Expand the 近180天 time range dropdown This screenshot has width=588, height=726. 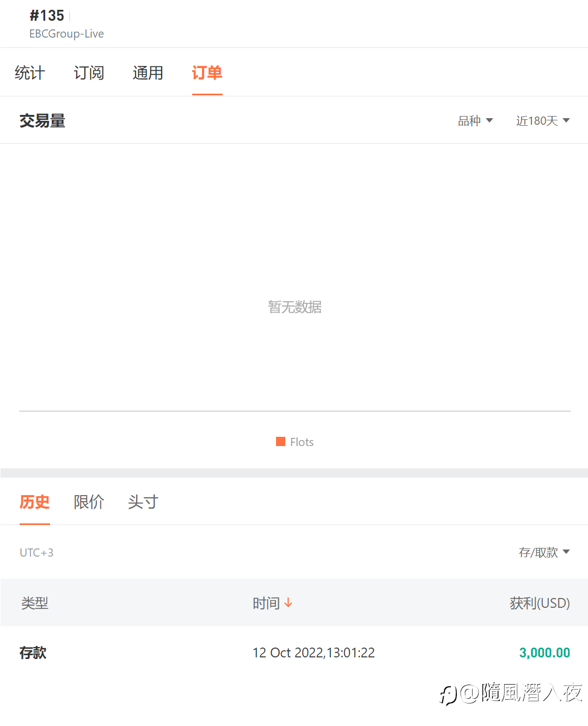[543, 121]
